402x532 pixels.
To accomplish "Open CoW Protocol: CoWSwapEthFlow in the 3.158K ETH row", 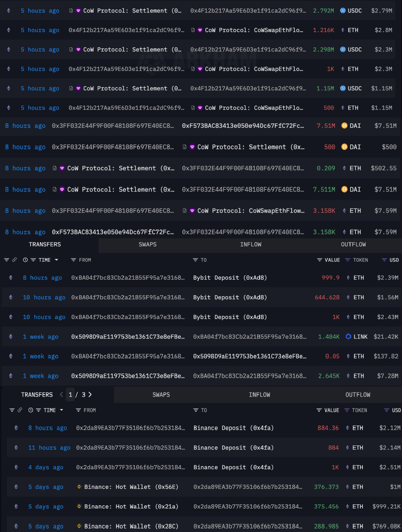I will [x=251, y=211].
